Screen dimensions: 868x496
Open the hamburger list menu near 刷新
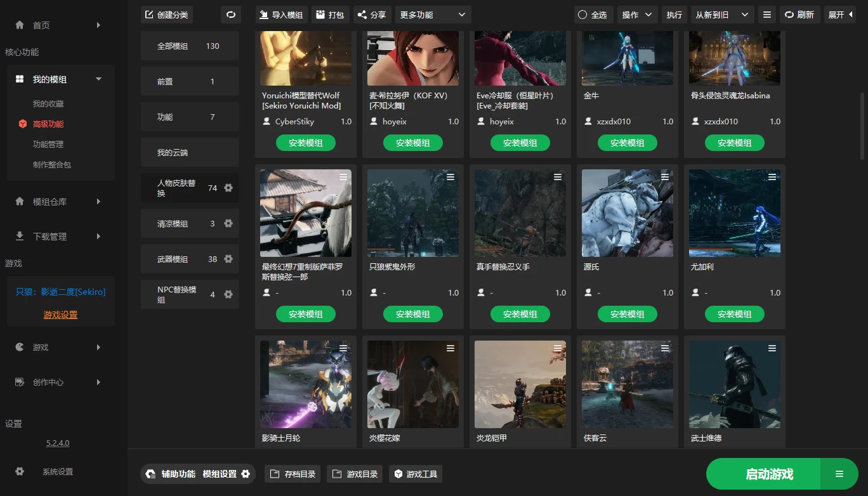click(x=766, y=14)
